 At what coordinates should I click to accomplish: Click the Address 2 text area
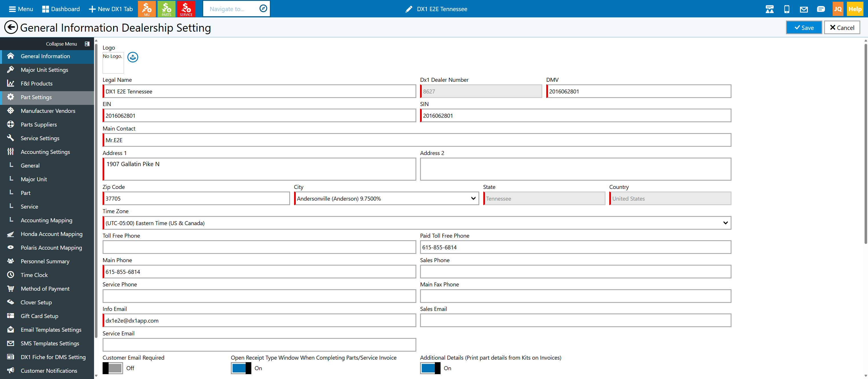pyautogui.click(x=576, y=169)
